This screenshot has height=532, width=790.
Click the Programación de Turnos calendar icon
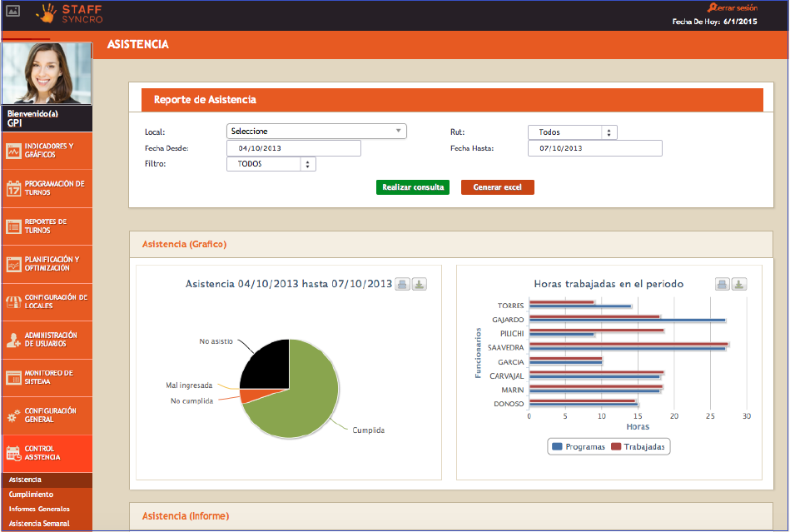[13, 189]
